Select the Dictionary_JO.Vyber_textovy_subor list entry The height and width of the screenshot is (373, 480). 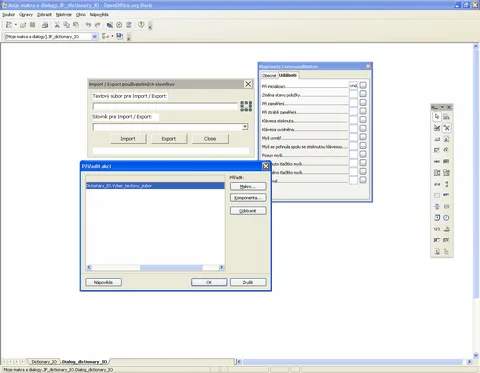point(155,186)
